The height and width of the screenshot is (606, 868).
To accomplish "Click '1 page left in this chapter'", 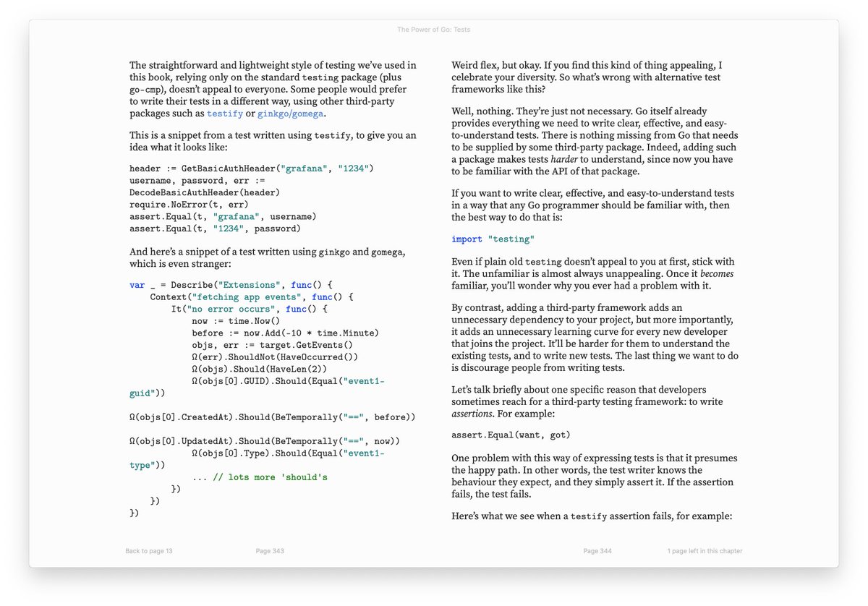I will click(705, 551).
